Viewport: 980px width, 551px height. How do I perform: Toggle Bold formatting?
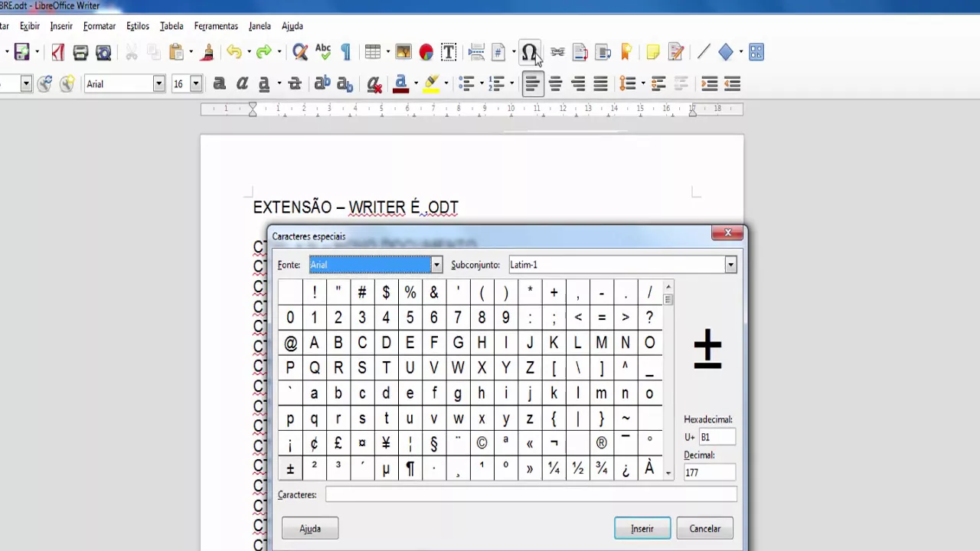pyautogui.click(x=219, y=83)
